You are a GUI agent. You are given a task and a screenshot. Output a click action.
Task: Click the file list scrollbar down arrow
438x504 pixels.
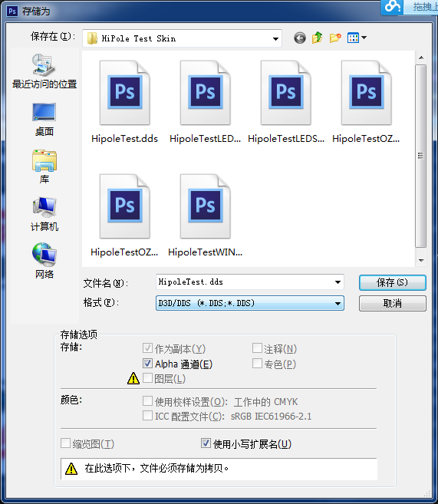pos(421,260)
